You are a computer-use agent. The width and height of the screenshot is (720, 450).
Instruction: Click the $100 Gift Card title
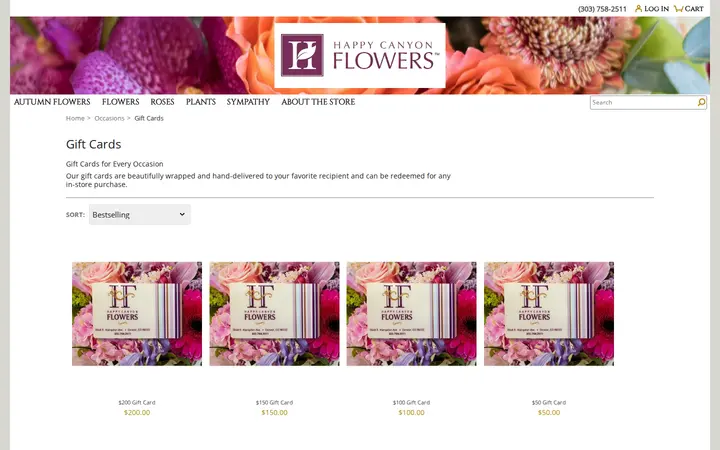tap(411, 402)
